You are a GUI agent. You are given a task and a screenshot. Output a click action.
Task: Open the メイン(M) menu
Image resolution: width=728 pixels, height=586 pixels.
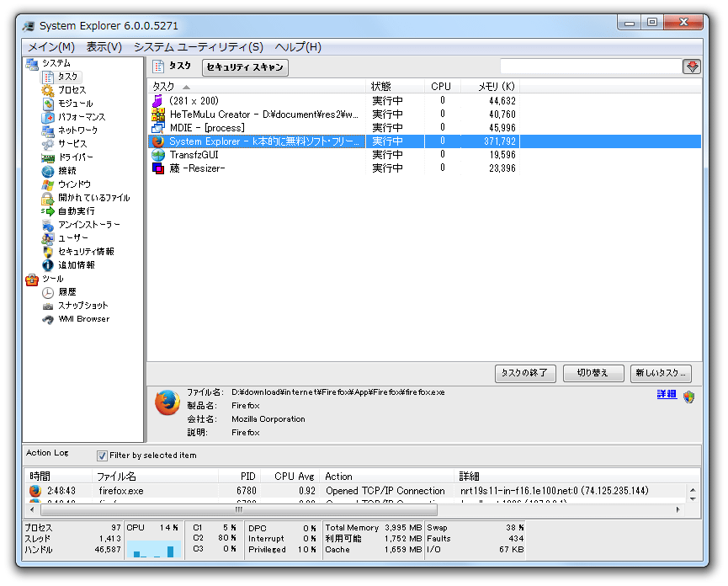[51, 47]
